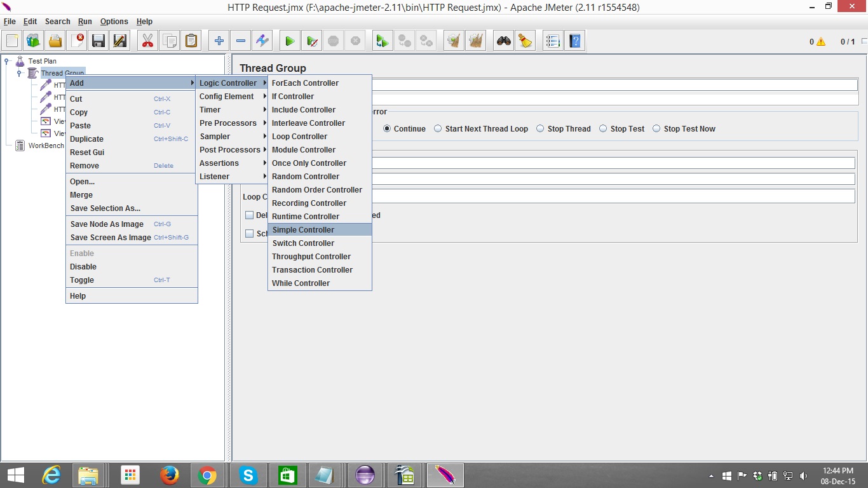Select the Test Plan tree item
This screenshot has width=868, height=488.
36,61
